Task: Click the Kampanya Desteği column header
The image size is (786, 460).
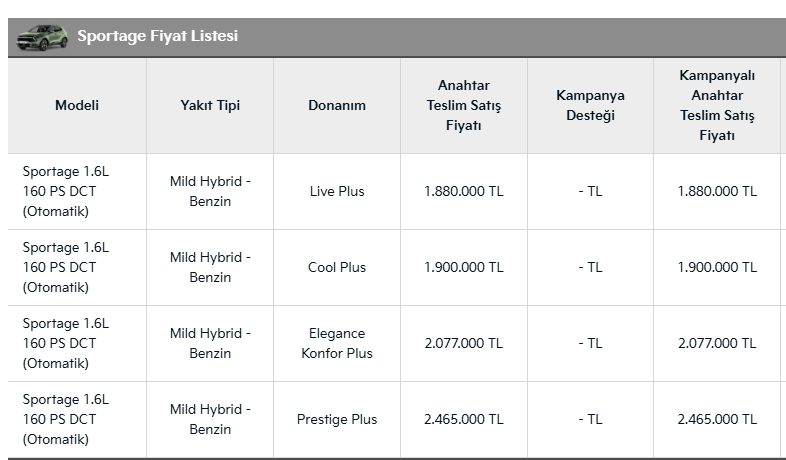Action: point(590,105)
